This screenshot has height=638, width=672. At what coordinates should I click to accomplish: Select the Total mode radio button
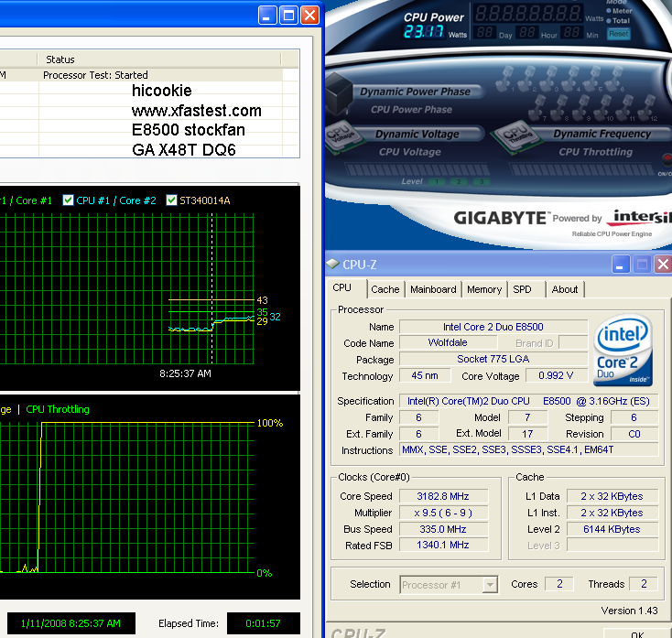[x=609, y=20]
